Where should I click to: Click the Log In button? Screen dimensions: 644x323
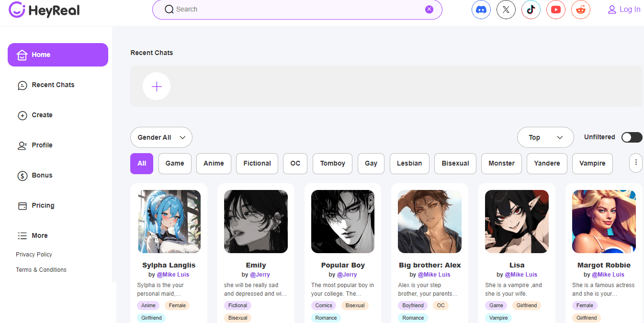click(x=624, y=9)
